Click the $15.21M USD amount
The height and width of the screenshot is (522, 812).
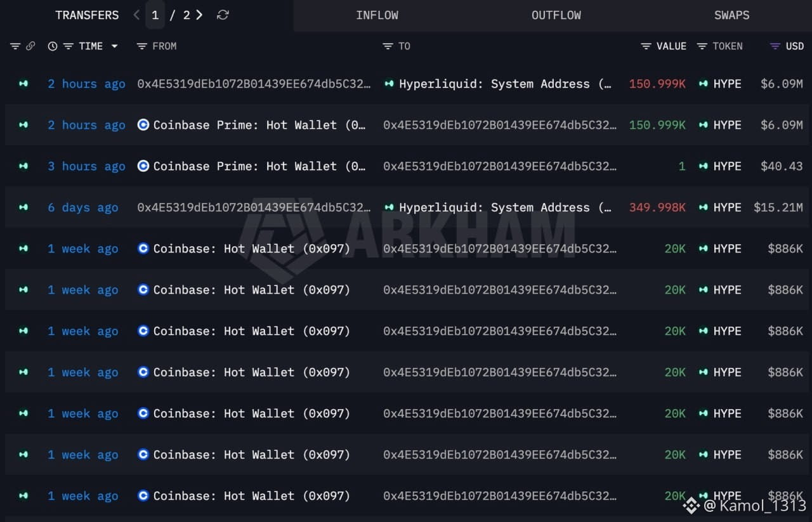pos(778,207)
